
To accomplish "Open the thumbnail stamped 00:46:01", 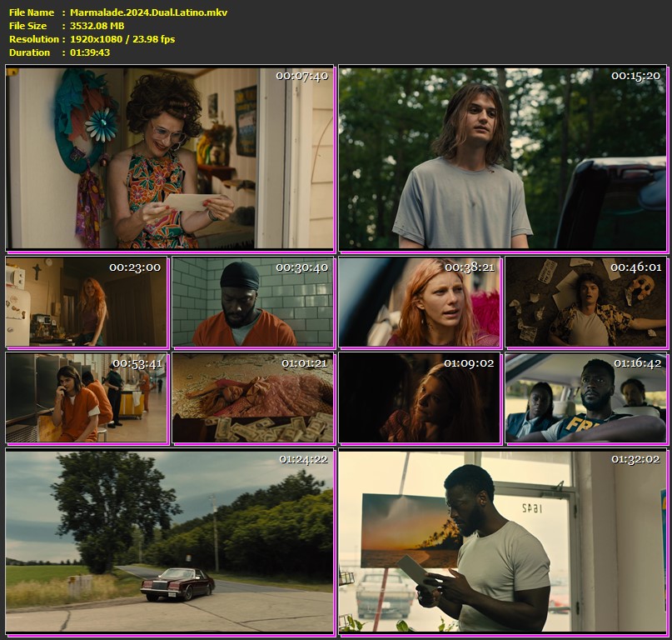I will [x=586, y=302].
